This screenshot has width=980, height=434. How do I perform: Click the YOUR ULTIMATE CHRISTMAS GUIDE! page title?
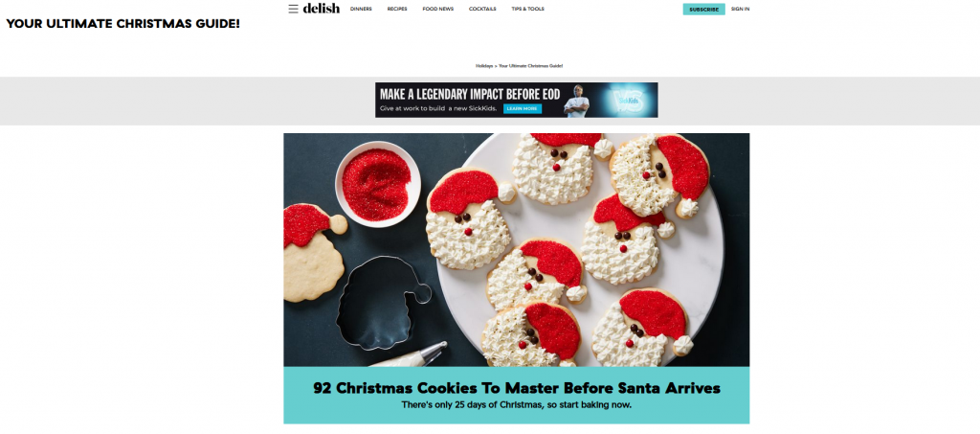click(123, 24)
